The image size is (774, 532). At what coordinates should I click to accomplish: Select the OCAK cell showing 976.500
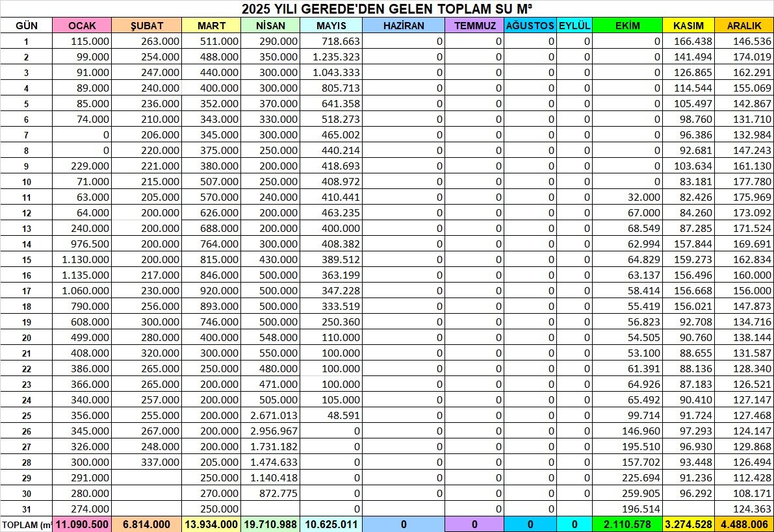tap(83, 244)
